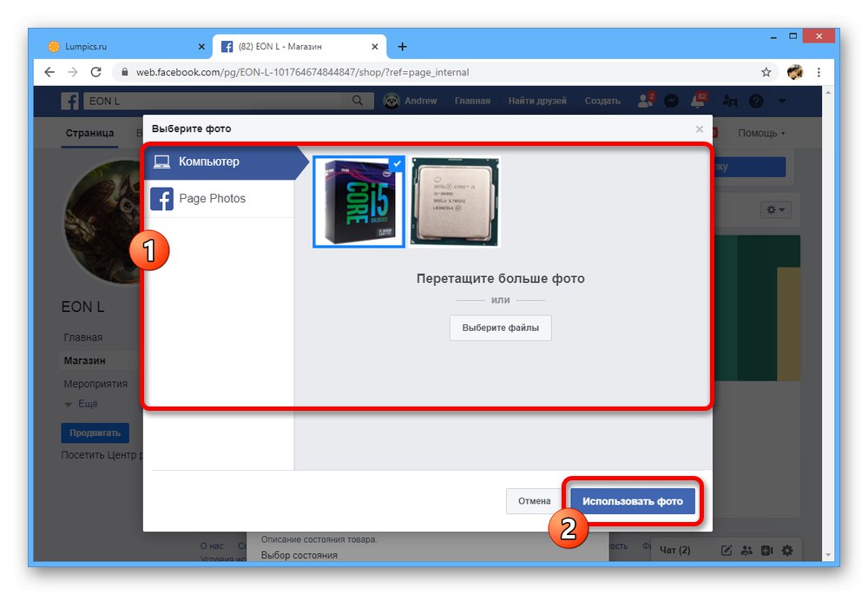
Task: Close the Выберите фото dialog
Action: [x=699, y=129]
